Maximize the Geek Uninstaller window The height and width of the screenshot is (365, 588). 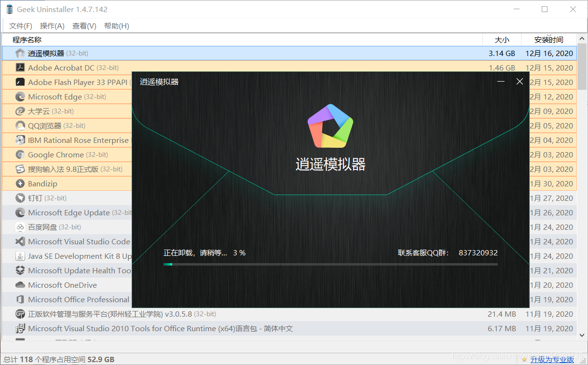click(545, 9)
